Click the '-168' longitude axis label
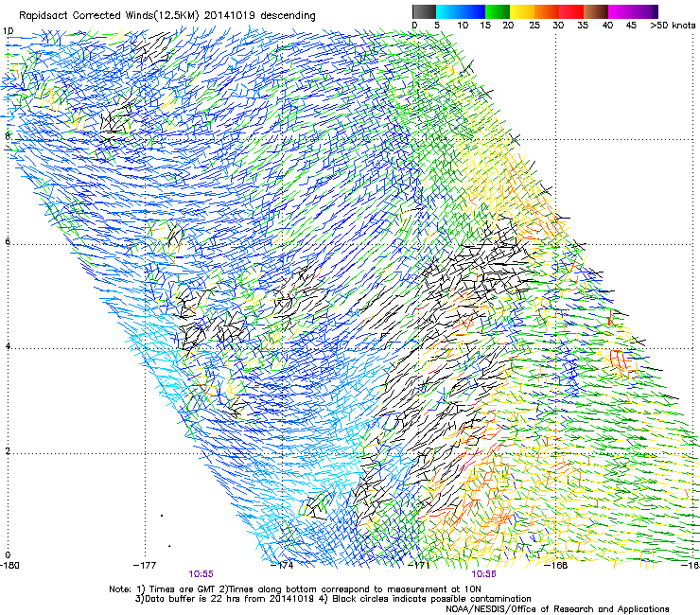Screen dimensions: 700x615 point(557,566)
